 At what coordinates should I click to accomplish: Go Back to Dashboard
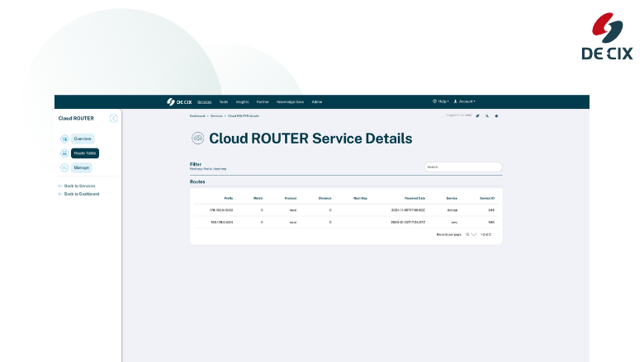point(79,195)
